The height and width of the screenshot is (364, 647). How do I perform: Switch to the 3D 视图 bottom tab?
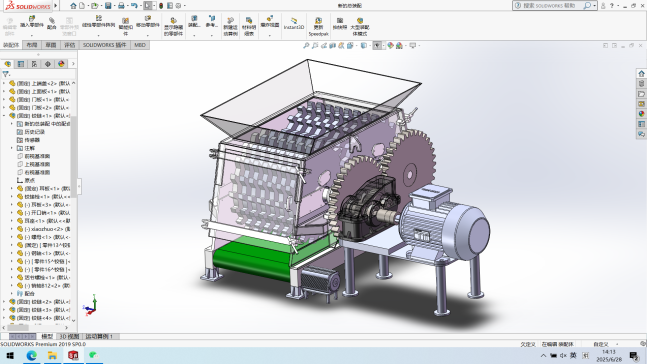pos(69,336)
